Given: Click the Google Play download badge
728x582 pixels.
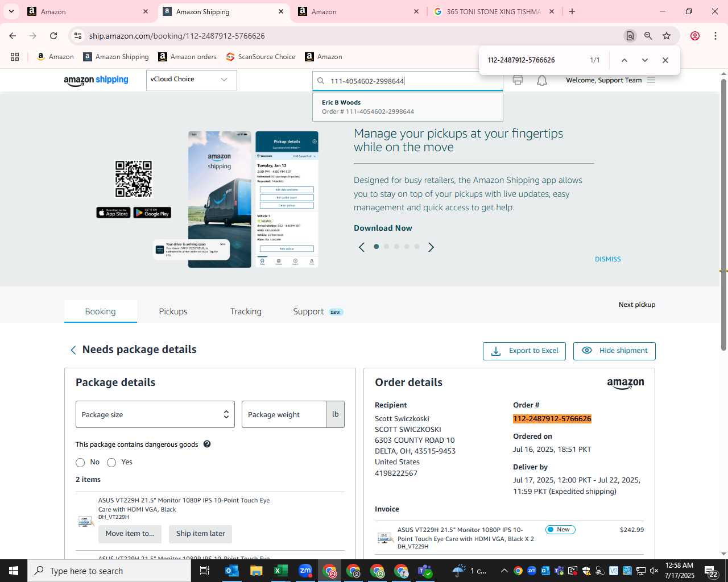Looking at the screenshot, I should pyautogui.click(x=152, y=213).
